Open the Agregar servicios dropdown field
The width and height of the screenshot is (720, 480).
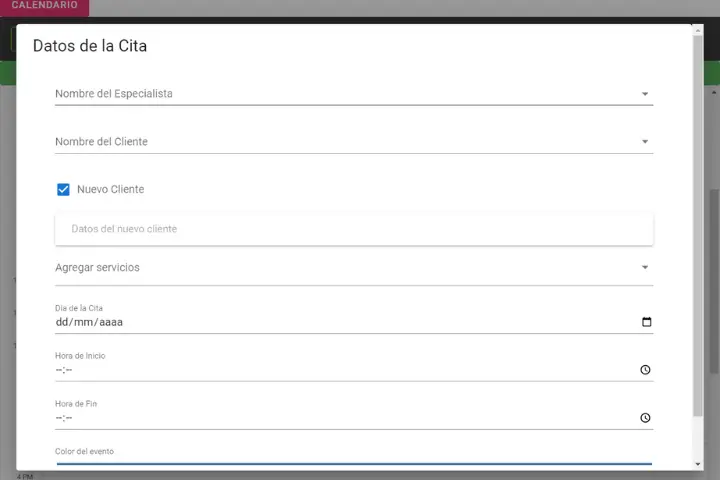pyautogui.click(x=340, y=268)
